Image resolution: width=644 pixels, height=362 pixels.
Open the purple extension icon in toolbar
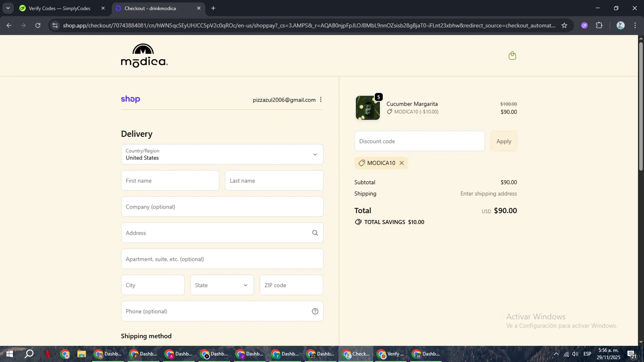tap(584, 25)
